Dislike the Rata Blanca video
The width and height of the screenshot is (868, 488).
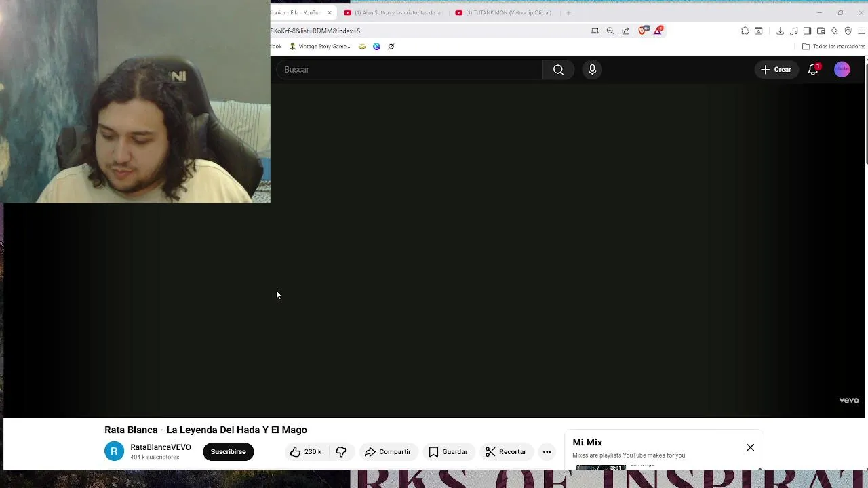341,451
